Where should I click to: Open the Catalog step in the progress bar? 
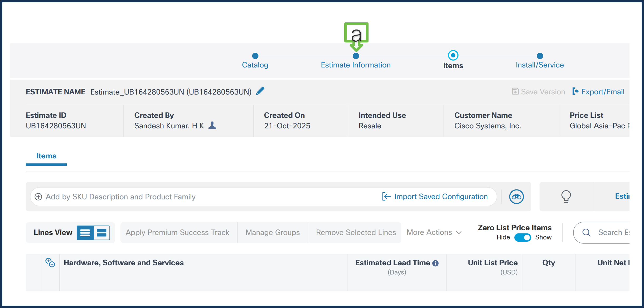point(255,65)
